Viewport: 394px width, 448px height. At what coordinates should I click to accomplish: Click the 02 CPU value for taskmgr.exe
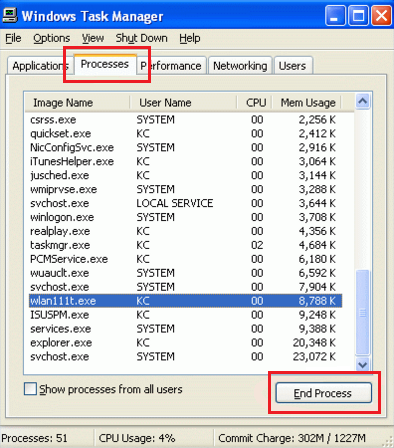point(257,245)
